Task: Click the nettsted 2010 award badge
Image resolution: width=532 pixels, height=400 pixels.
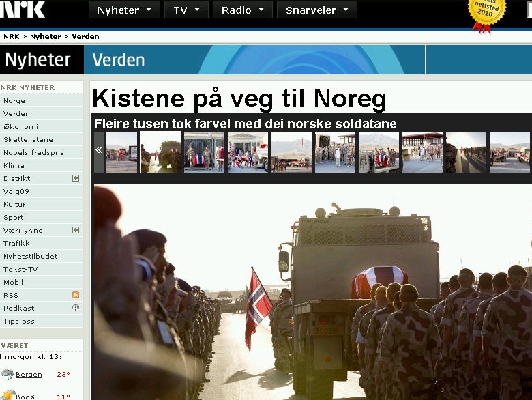Action: coord(486,15)
